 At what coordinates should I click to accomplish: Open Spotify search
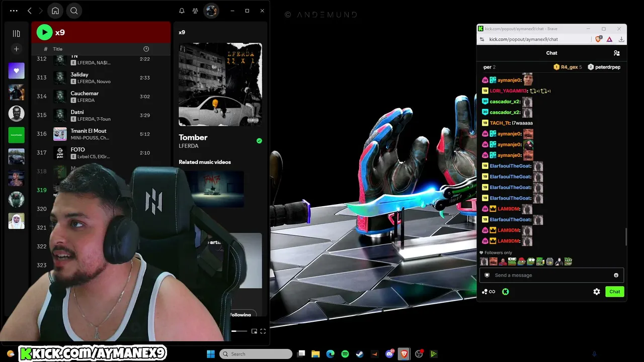pyautogui.click(x=74, y=11)
